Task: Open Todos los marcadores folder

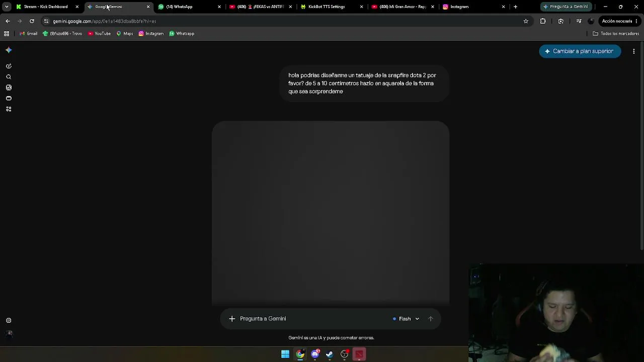Action: [616, 34]
